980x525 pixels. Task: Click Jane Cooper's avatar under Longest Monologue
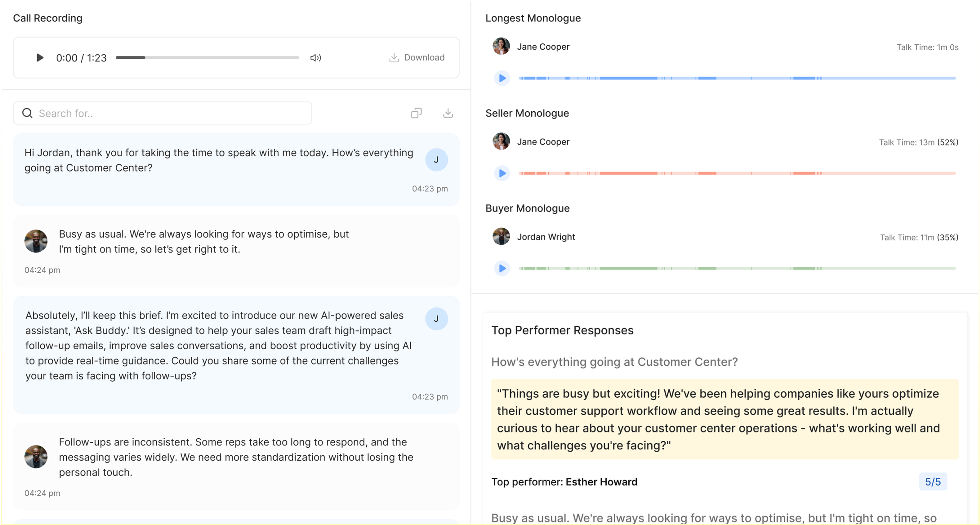[x=501, y=46]
